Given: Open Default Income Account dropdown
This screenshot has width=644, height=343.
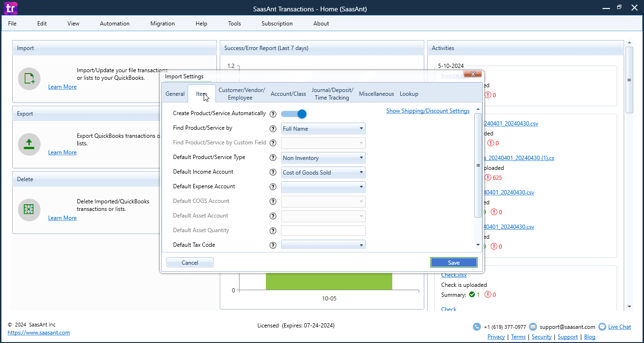Looking at the screenshot, I should [x=323, y=172].
